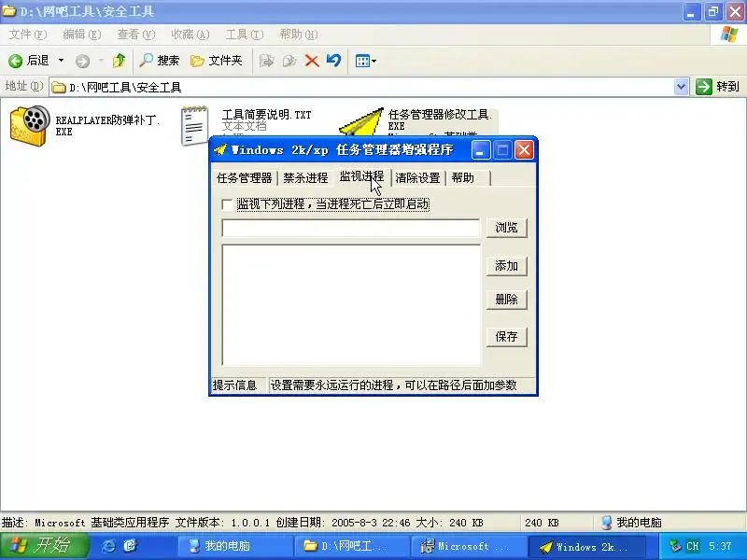Expand the address bar dropdown arrow

[x=682, y=87]
